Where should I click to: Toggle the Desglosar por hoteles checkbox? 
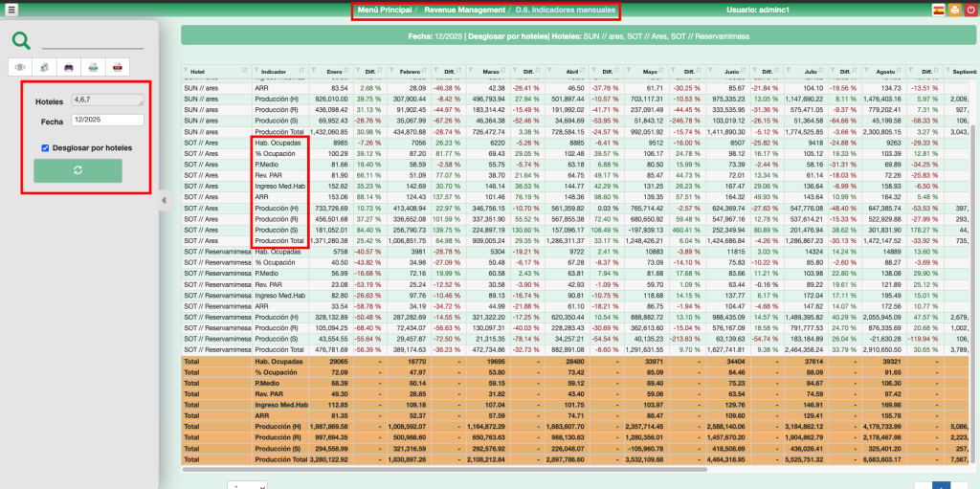coord(45,147)
